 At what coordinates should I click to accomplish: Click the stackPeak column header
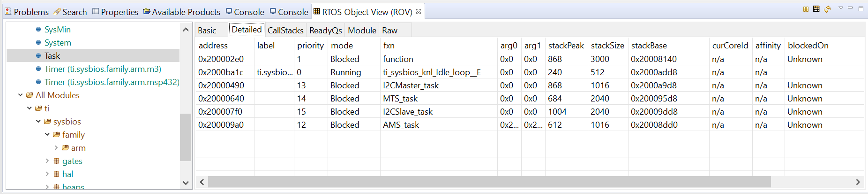[566, 46]
